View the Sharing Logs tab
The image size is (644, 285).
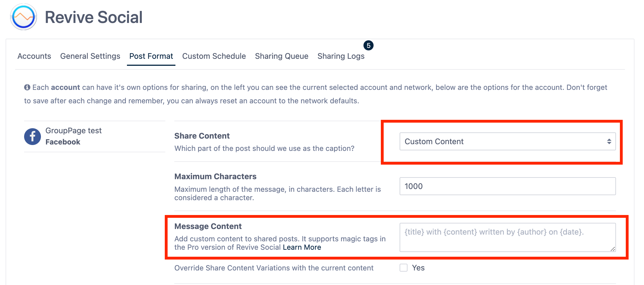[x=341, y=56]
